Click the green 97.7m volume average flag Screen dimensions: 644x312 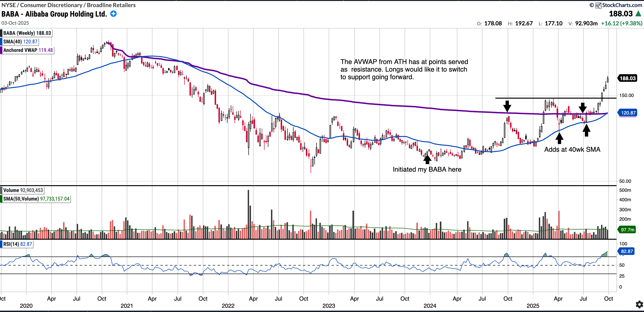(x=627, y=230)
